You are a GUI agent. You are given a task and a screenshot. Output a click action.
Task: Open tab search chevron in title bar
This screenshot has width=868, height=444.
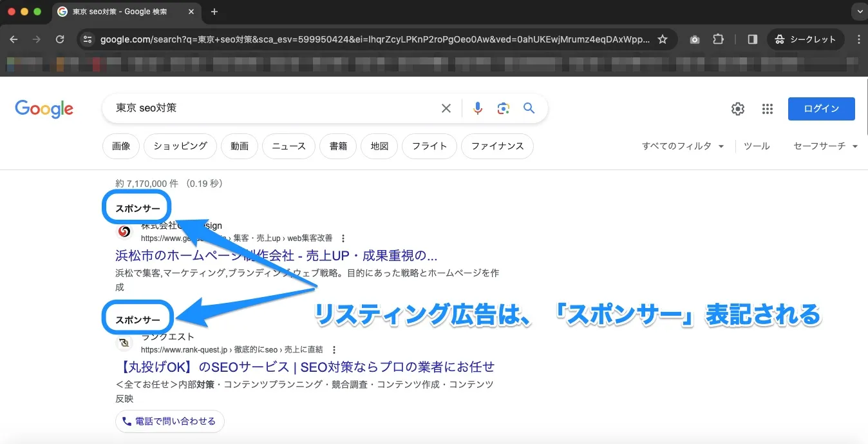(x=859, y=12)
